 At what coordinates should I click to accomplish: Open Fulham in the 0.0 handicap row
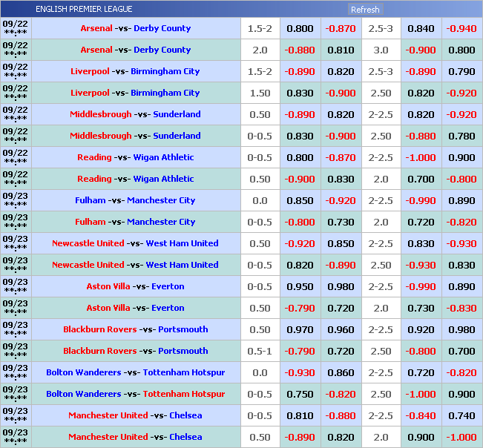(91, 200)
